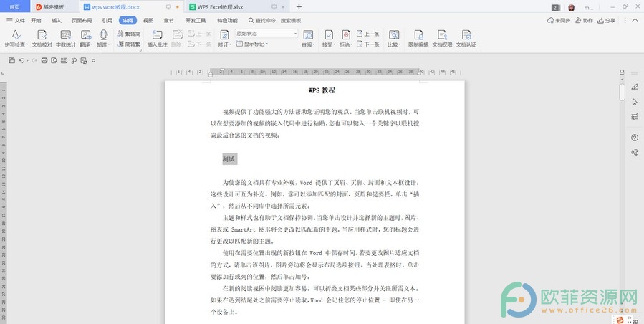
Task: Undo the last action
Action: (x=21, y=60)
